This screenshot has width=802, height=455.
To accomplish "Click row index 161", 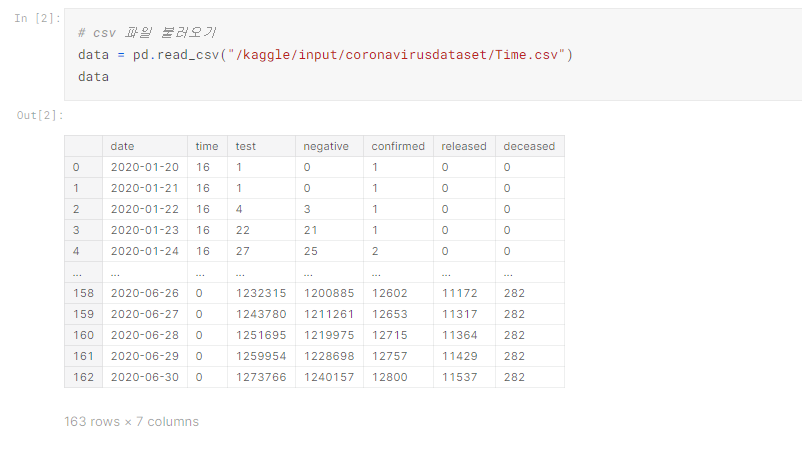I will [x=83, y=356].
